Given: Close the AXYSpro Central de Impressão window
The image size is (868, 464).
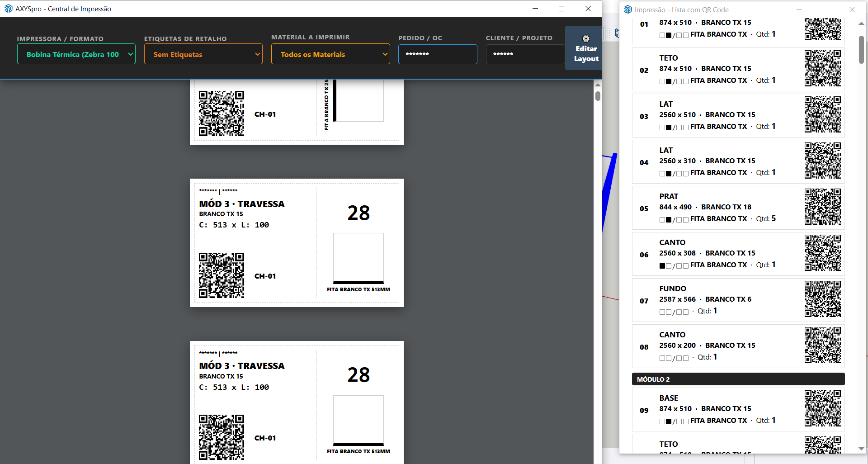Looking at the screenshot, I should pyautogui.click(x=588, y=9).
